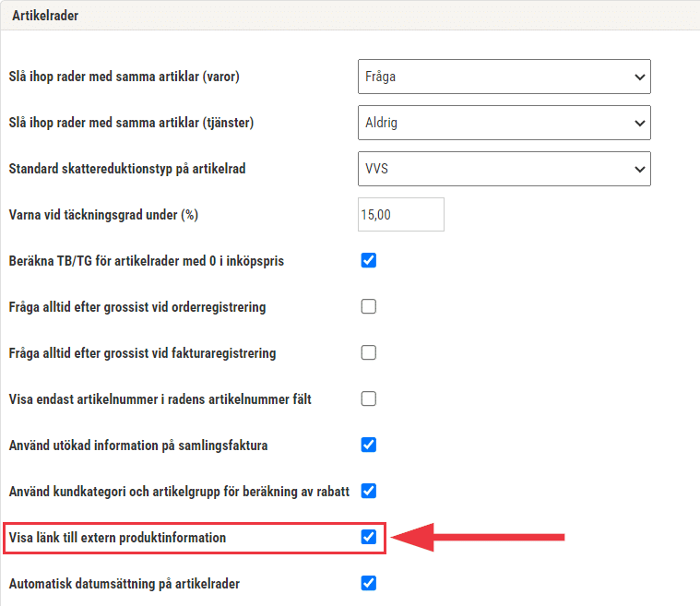Click the täckningsgrad percent input field

tap(401, 214)
